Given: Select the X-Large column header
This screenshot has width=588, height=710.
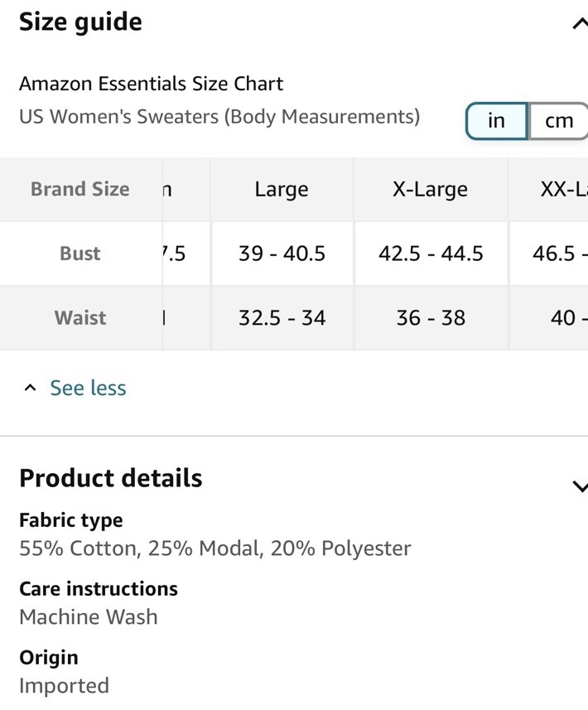Looking at the screenshot, I should click(430, 189).
